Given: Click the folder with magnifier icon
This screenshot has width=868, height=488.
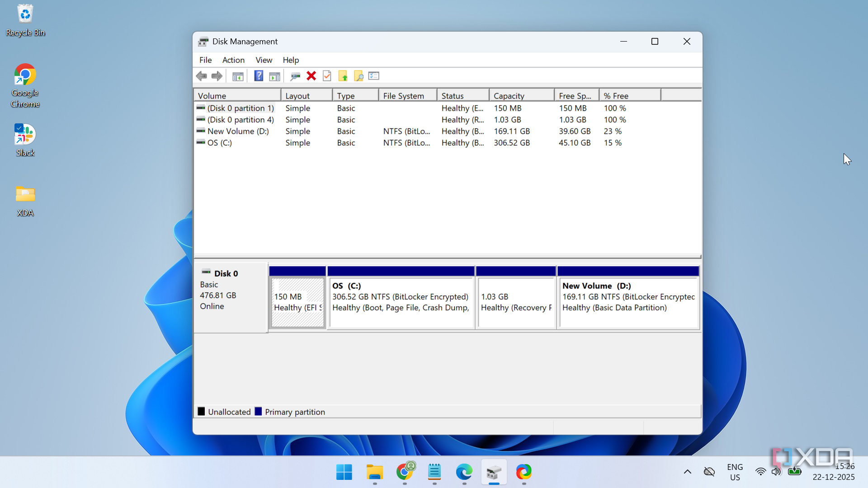Looking at the screenshot, I should pyautogui.click(x=359, y=76).
